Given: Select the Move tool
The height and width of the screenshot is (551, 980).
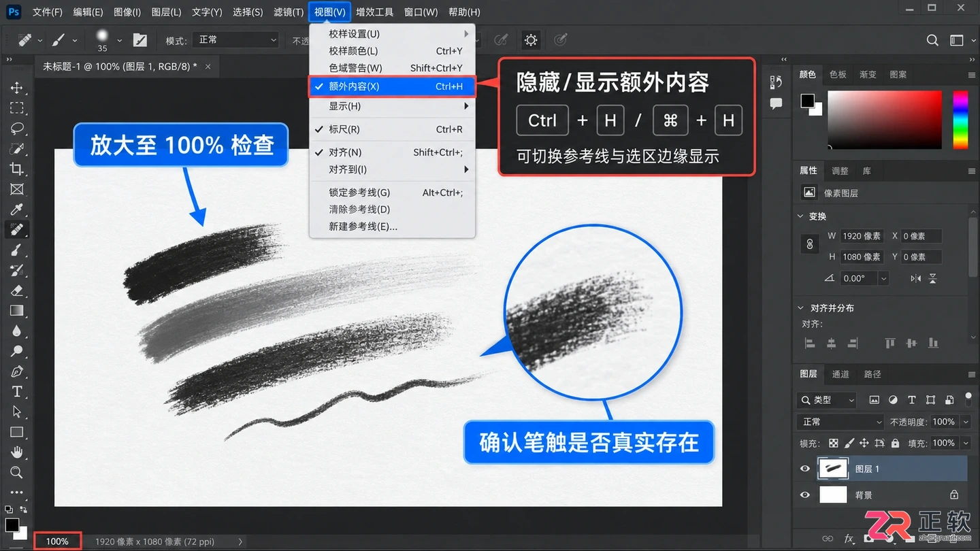Looking at the screenshot, I should point(17,88).
